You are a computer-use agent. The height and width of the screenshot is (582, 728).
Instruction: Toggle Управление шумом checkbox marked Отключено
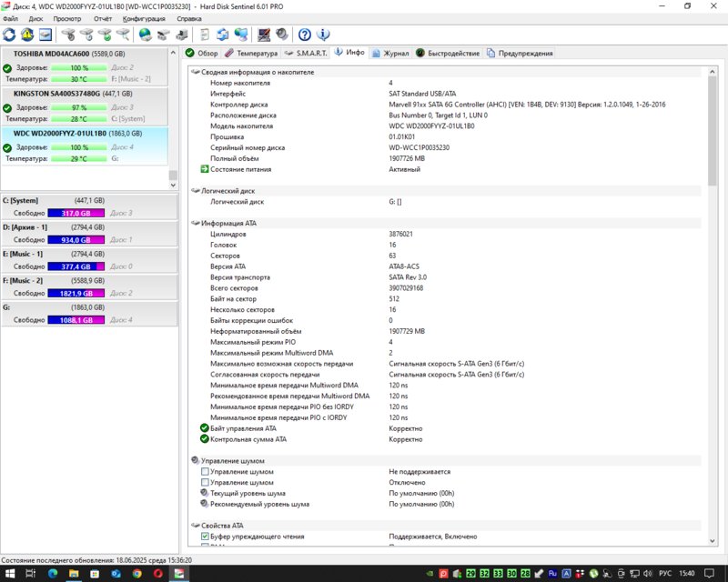click(205, 482)
